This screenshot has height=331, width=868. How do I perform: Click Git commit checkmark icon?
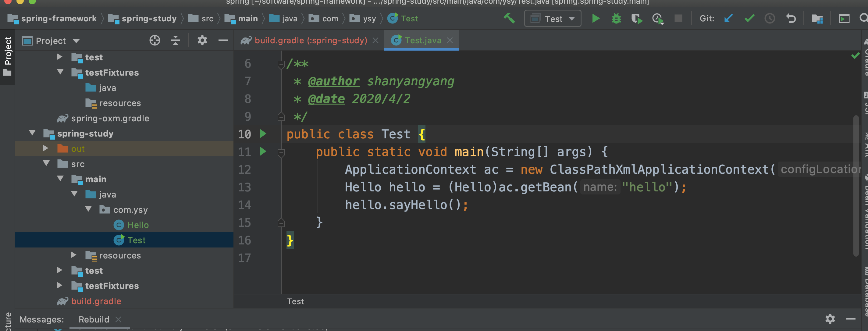[x=749, y=19]
